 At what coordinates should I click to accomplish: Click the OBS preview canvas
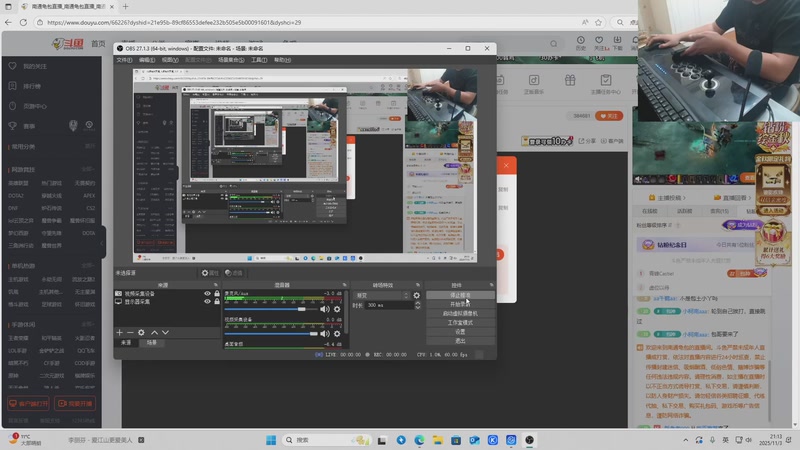pyautogui.click(x=305, y=165)
